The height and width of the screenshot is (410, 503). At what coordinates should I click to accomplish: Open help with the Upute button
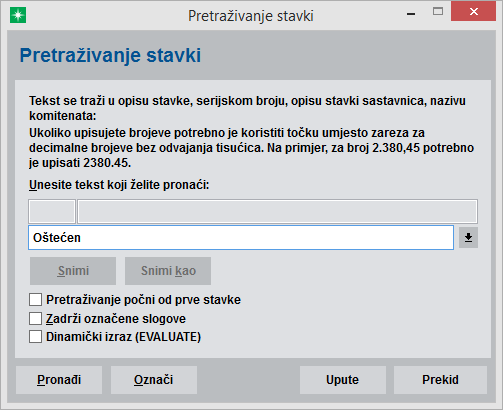[x=343, y=380]
